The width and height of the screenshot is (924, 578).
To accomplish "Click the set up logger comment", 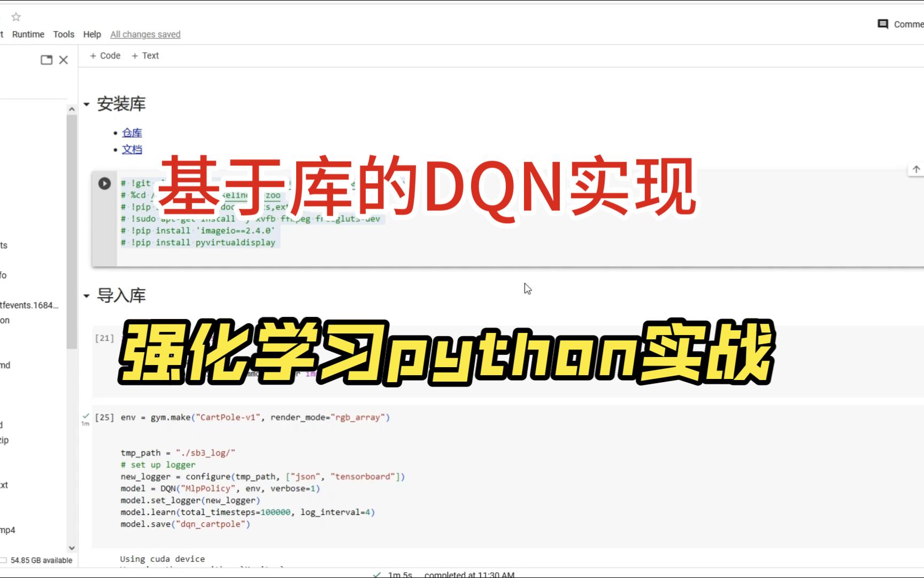I will 158,465.
